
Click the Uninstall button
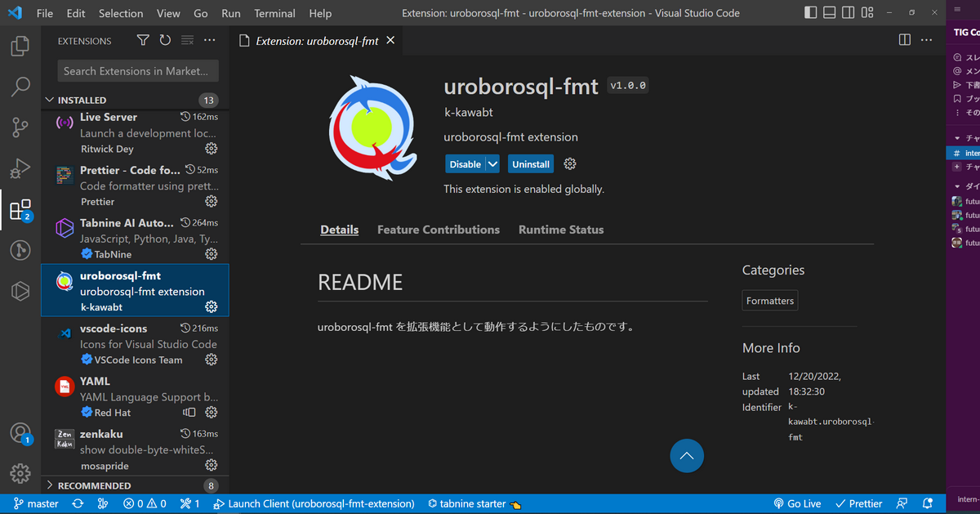pos(531,164)
